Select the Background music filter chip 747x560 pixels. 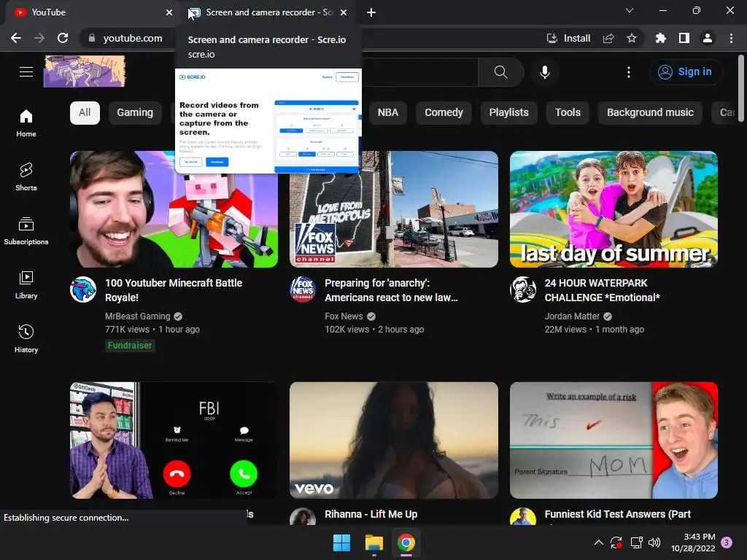click(650, 113)
